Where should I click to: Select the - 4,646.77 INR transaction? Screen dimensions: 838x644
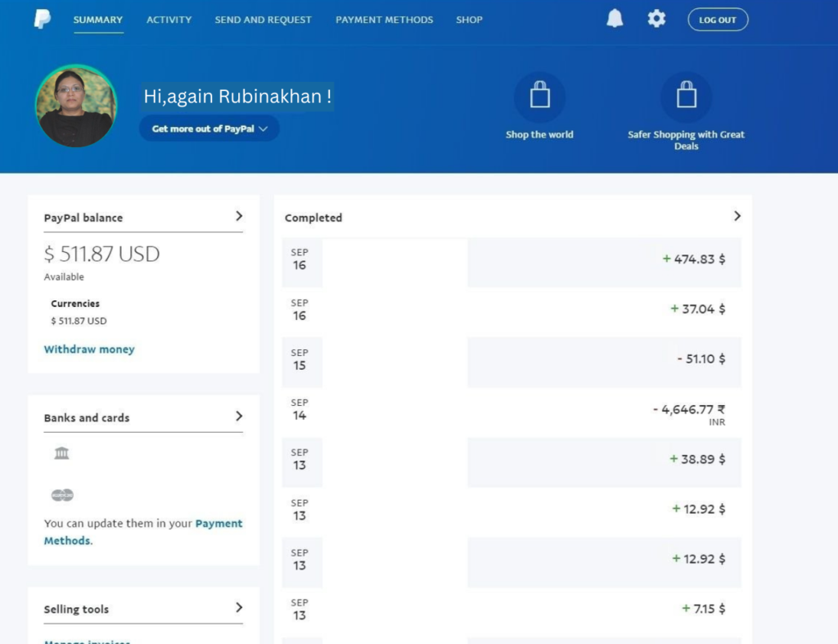511,412
